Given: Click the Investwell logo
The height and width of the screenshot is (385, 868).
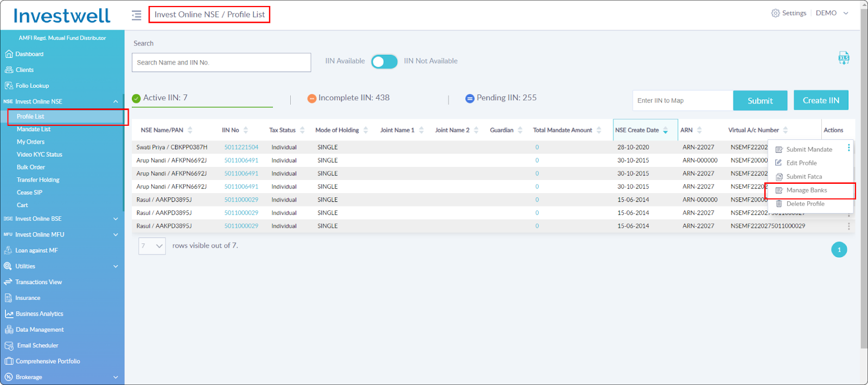Looking at the screenshot, I should tap(62, 16).
